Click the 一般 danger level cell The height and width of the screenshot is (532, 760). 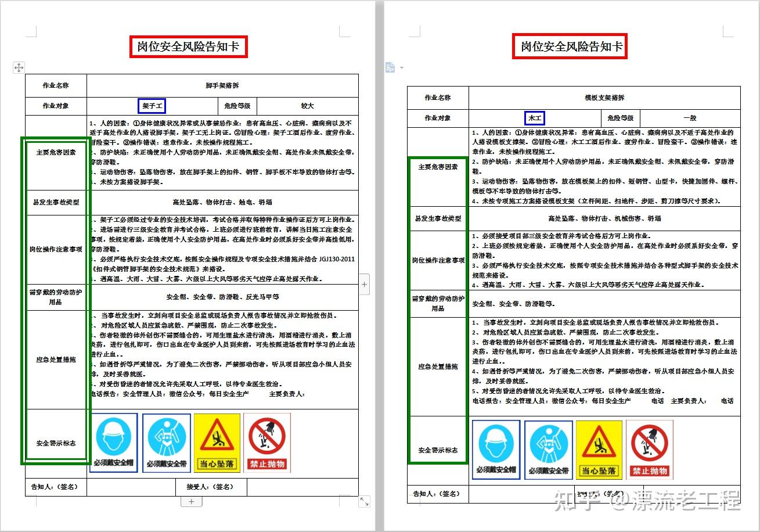[689, 118]
